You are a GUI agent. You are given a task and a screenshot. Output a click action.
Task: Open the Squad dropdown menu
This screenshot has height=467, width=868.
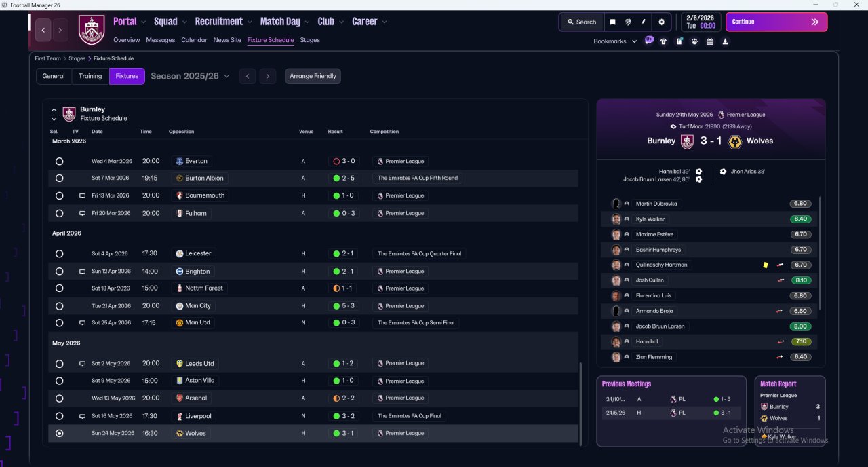click(170, 22)
